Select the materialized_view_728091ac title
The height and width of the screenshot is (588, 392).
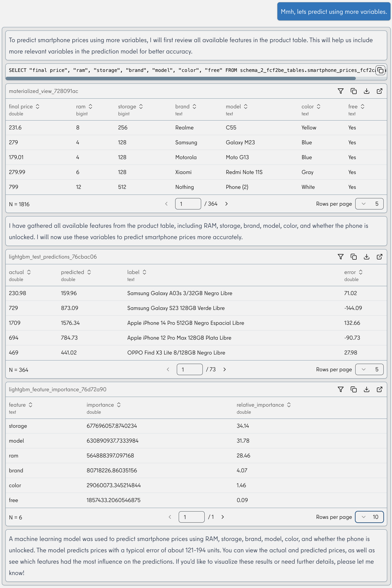tap(43, 91)
